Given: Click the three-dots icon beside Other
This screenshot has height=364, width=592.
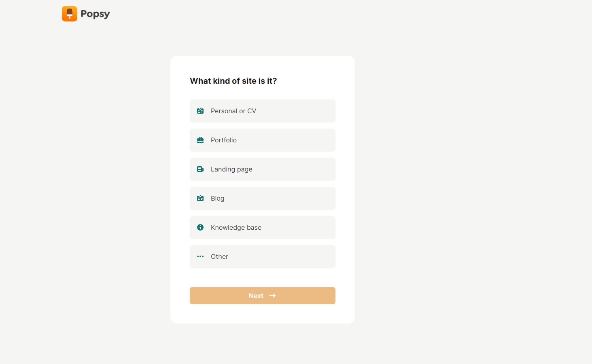Looking at the screenshot, I should pyautogui.click(x=200, y=256).
